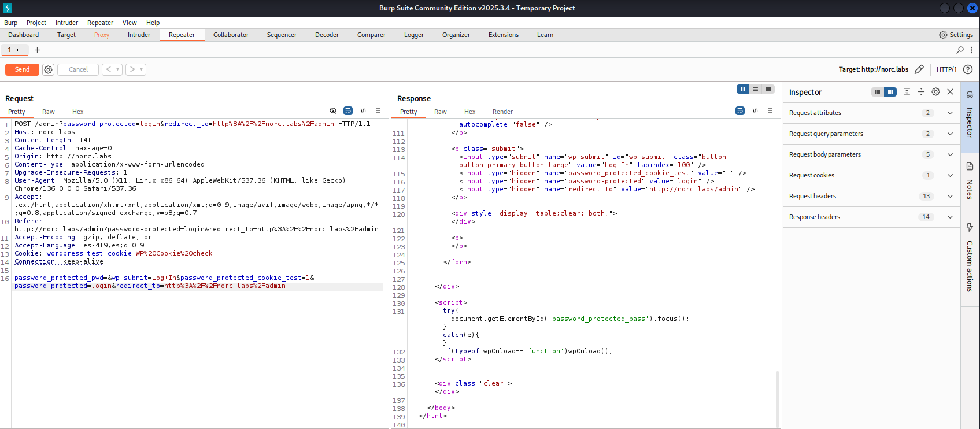Toggle non-printable characters in Response pane

point(755,110)
